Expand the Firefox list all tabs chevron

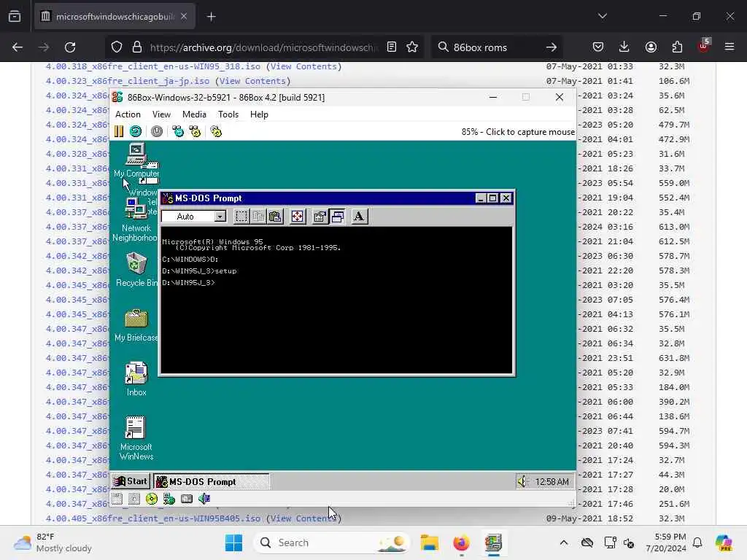click(602, 16)
